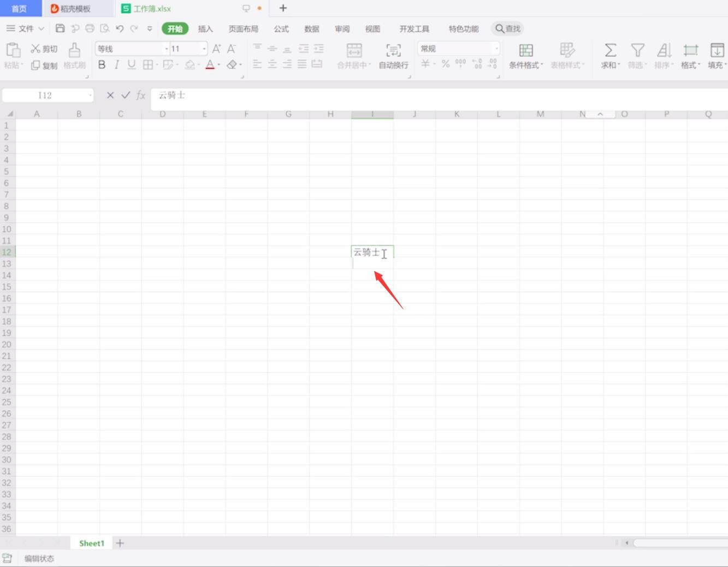The width and height of the screenshot is (728, 567).
Task: Increase decimal places icon
Action: pyautogui.click(x=477, y=64)
